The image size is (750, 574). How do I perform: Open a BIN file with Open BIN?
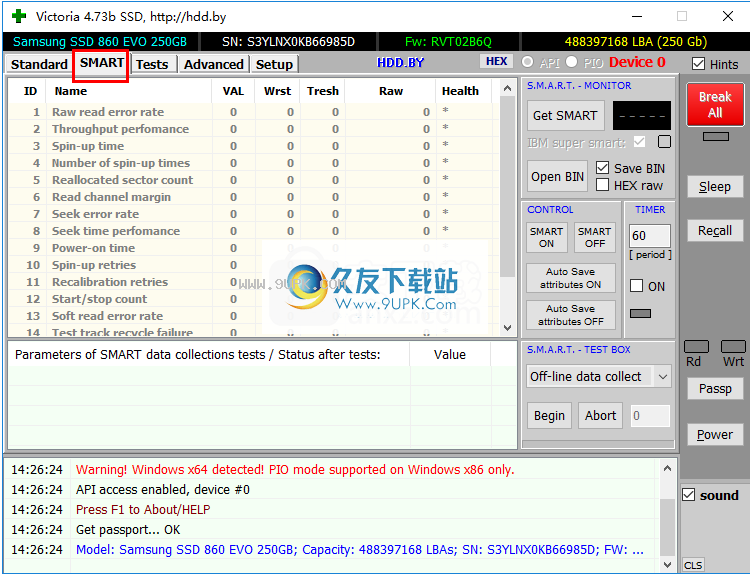[557, 177]
